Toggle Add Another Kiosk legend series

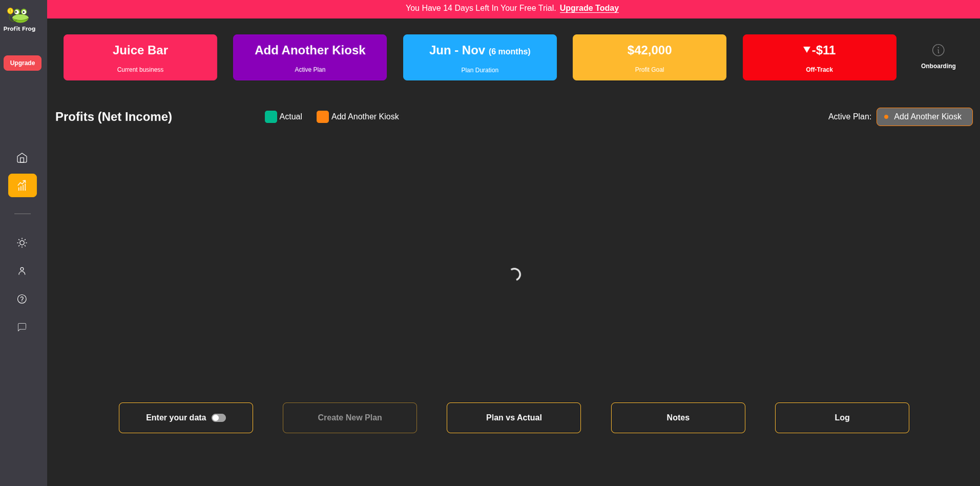click(x=364, y=117)
